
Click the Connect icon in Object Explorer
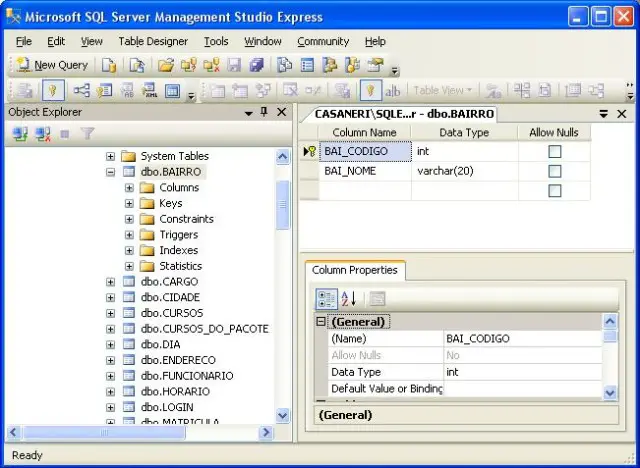[19, 133]
